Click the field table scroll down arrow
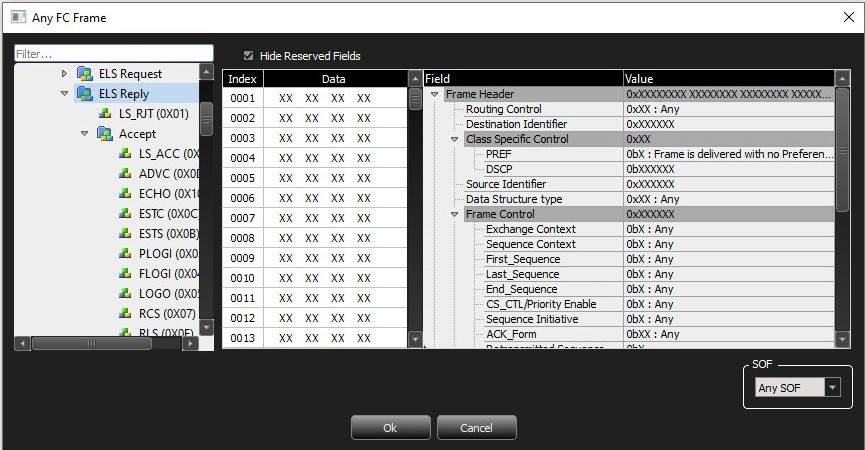The image size is (865, 450). pos(842,339)
